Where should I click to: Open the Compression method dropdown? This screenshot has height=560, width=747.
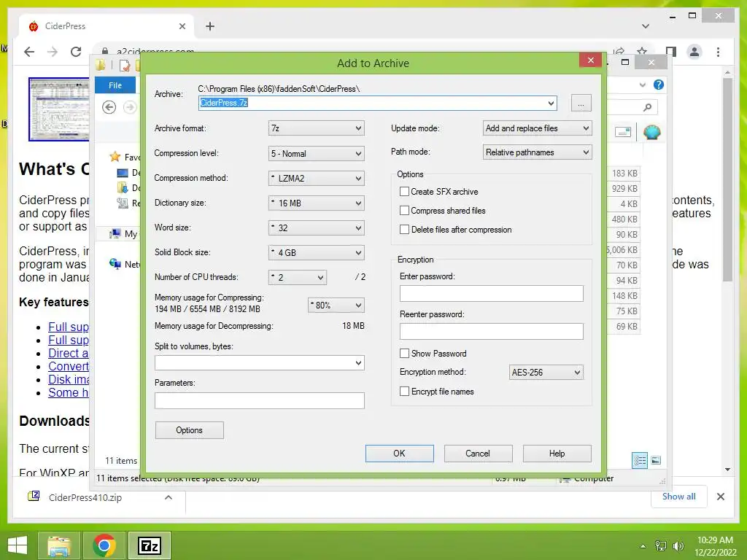pyautogui.click(x=317, y=178)
